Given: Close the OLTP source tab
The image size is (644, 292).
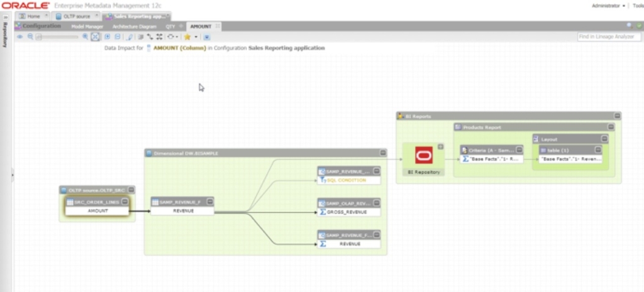Looking at the screenshot, I should coord(96,16).
